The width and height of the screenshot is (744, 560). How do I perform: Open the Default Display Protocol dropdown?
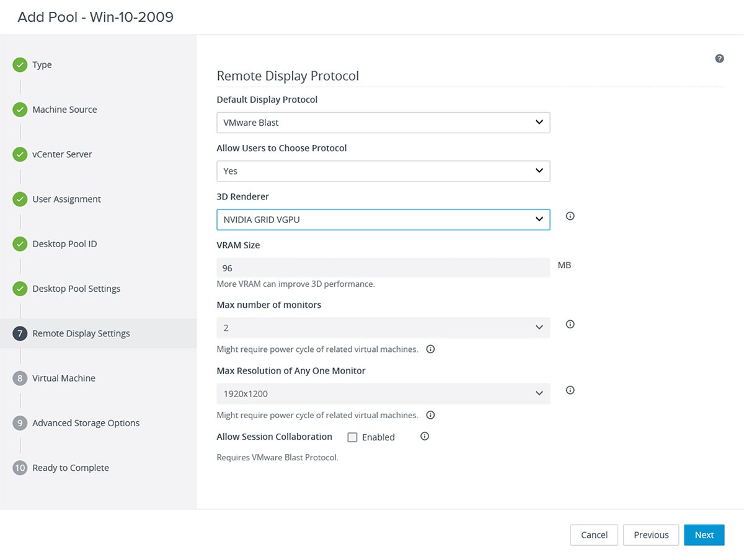383,123
